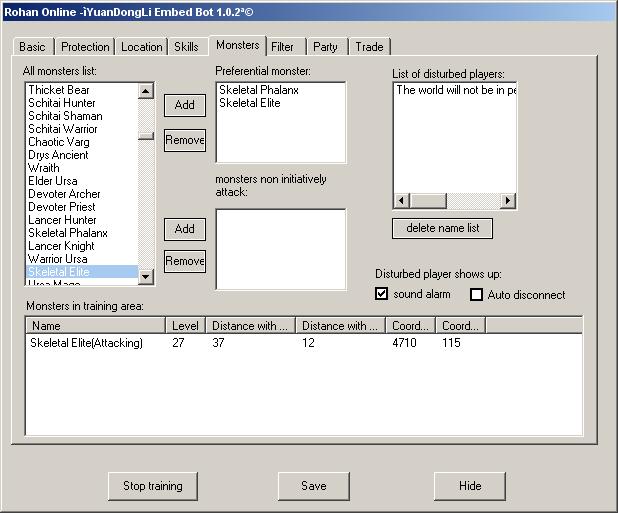Select Chaotic Varg in monsters list
Image resolution: width=618 pixels, height=513 pixels.
pyautogui.click(x=82, y=142)
